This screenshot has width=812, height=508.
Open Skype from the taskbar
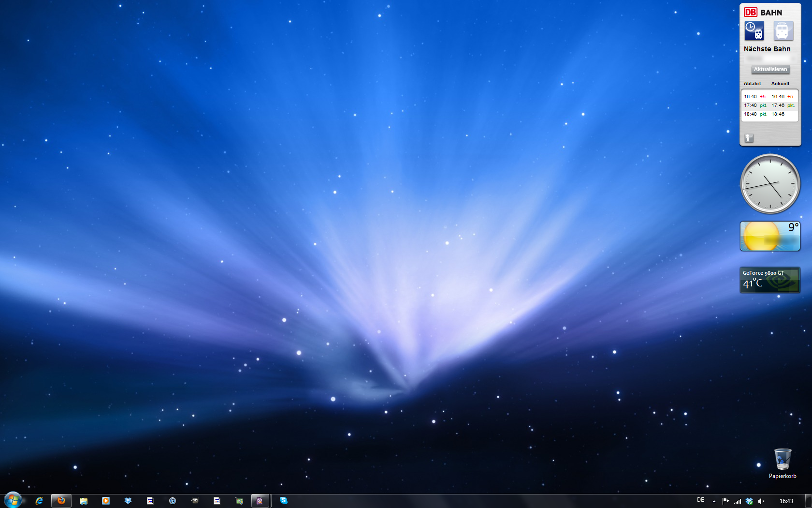tap(284, 501)
